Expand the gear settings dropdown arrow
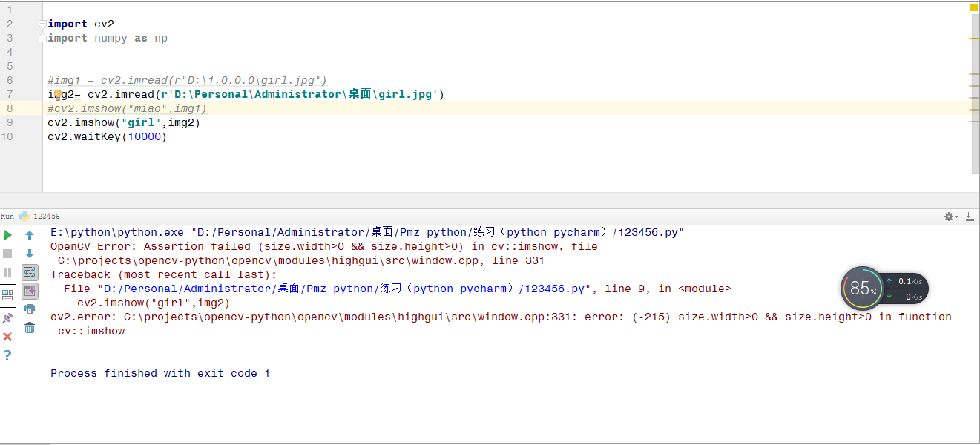980x445 pixels. pos(957,215)
